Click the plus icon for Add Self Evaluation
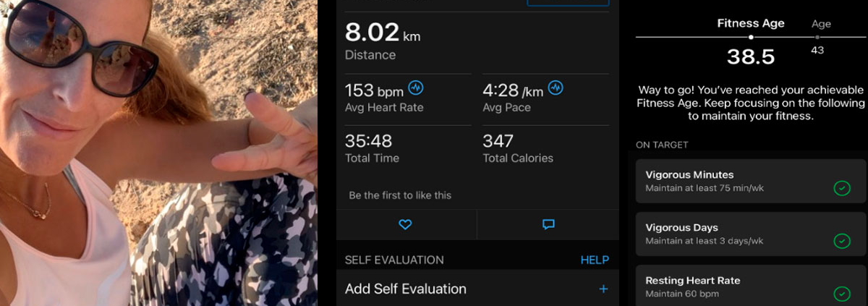This screenshot has height=306, width=868. pyautogui.click(x=604, y=289)
